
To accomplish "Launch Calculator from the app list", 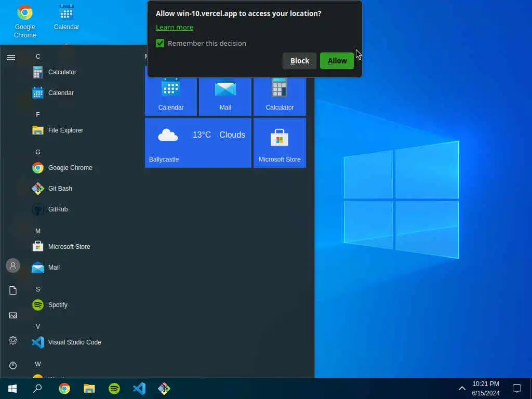I will click(54, 72).
